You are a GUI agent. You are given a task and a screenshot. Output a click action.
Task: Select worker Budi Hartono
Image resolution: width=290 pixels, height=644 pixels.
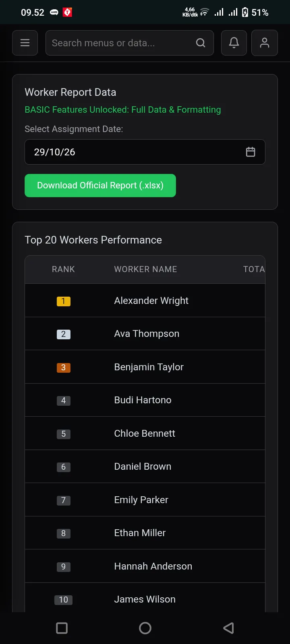click(143, 400)
